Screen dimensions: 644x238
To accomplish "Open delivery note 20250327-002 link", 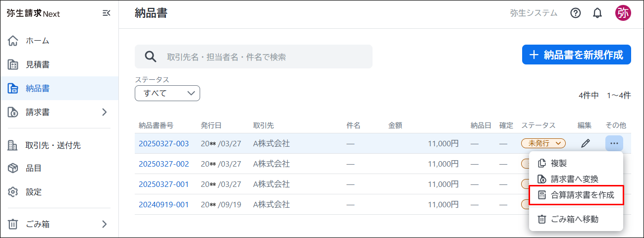I will tap(163, 164).
